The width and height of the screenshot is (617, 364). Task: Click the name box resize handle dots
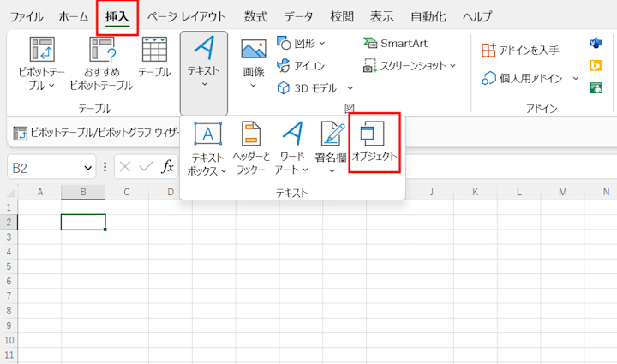tap(105, 168)
